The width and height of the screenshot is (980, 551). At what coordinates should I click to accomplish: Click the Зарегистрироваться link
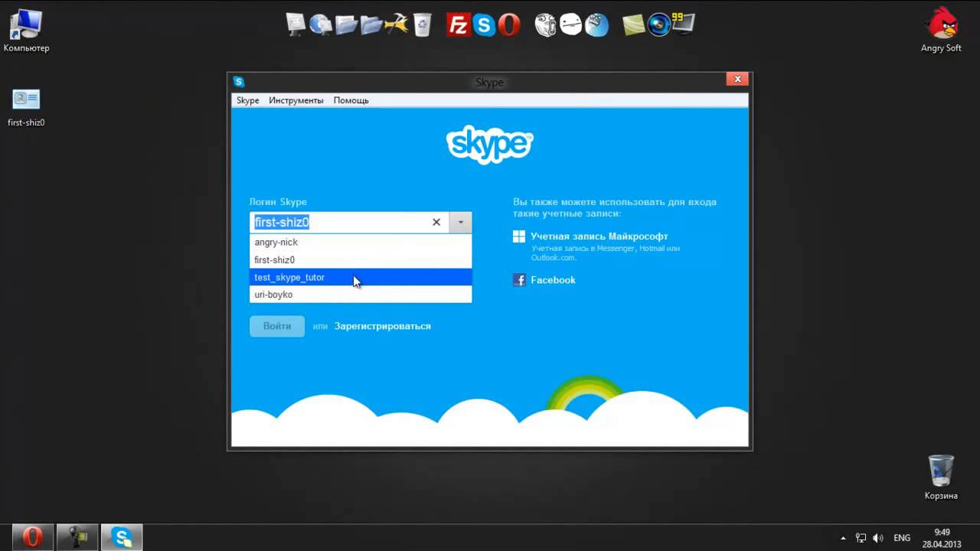(x=382, y=326)
